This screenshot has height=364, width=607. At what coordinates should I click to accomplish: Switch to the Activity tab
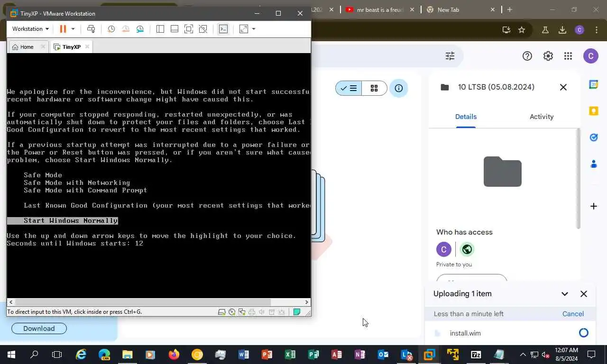pos(542,117)
